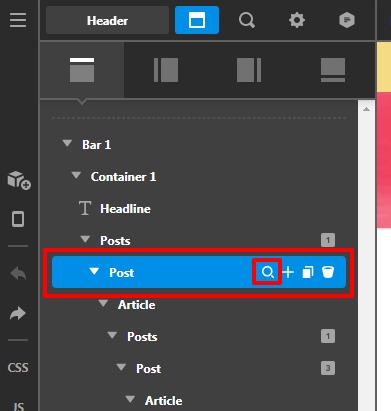This screenshot has height=411, width=391.
Task: Click the Header button
Action: [x=107, y=20]
